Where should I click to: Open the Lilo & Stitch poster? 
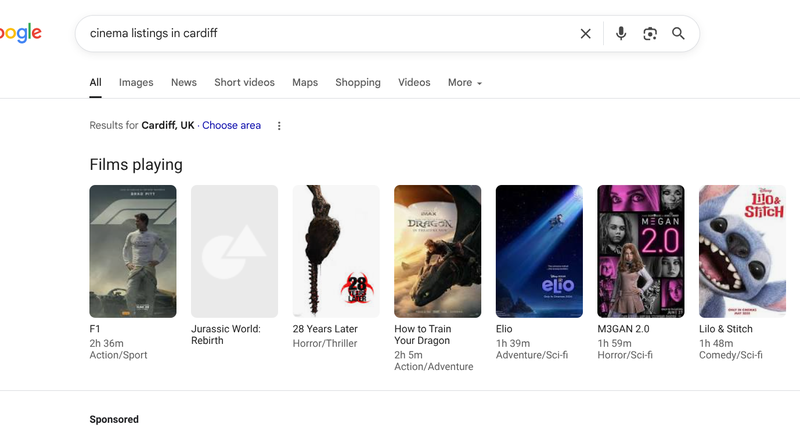tap(742, 251)
